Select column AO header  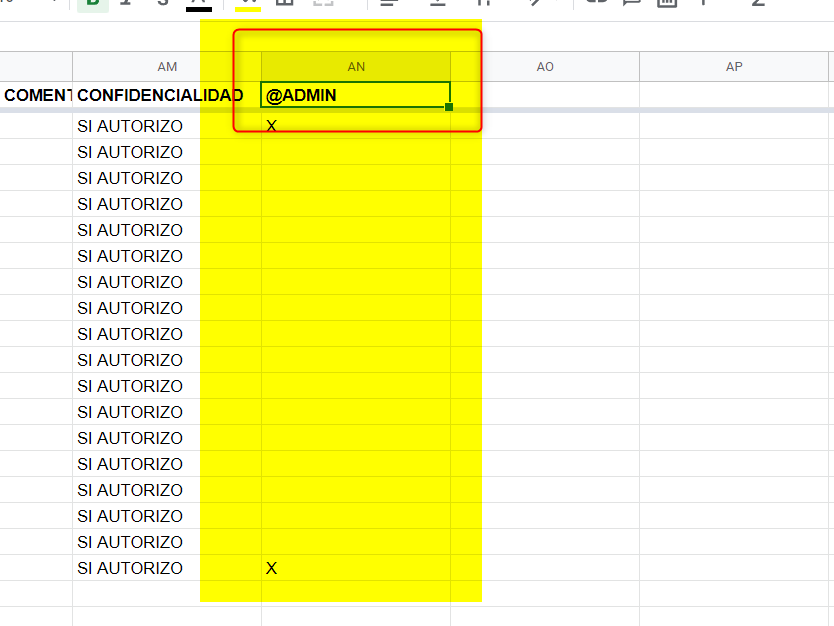(545, 67)
